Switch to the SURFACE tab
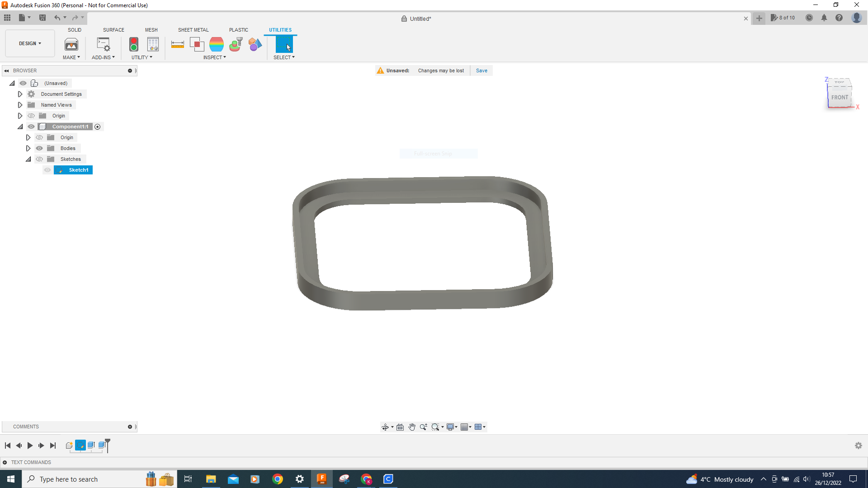Viewport: 868px width, 488px height. tap(113, 30)
